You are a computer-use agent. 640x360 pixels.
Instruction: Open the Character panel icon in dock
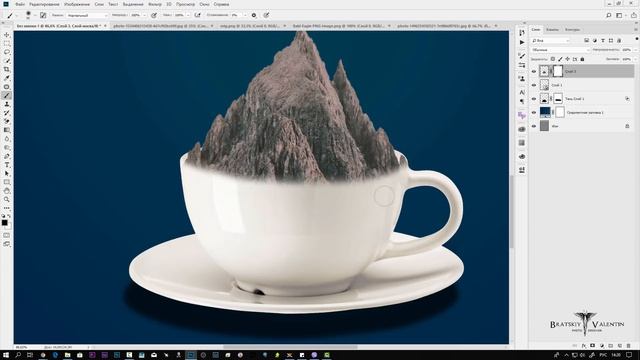pyautogui.click(x=522, y=93)
